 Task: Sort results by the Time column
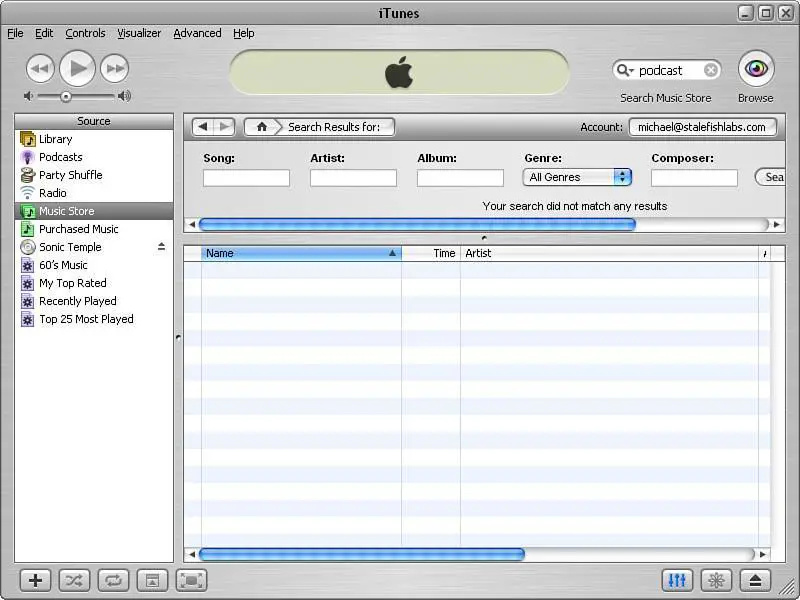pos(431,253)
